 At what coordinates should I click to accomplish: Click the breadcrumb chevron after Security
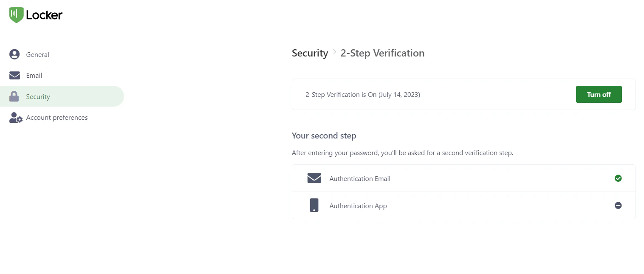pyautogui.click(x=334, y=53)
